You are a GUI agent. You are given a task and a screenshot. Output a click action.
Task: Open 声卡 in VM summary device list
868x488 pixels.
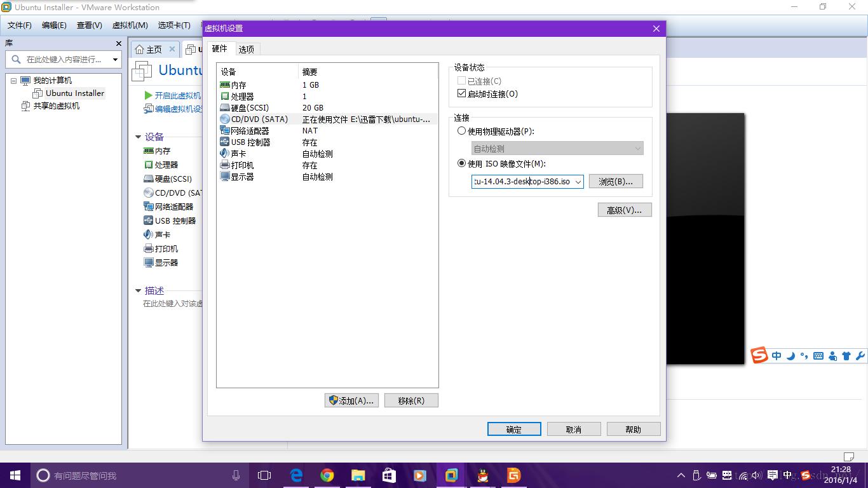coord(158,234)
